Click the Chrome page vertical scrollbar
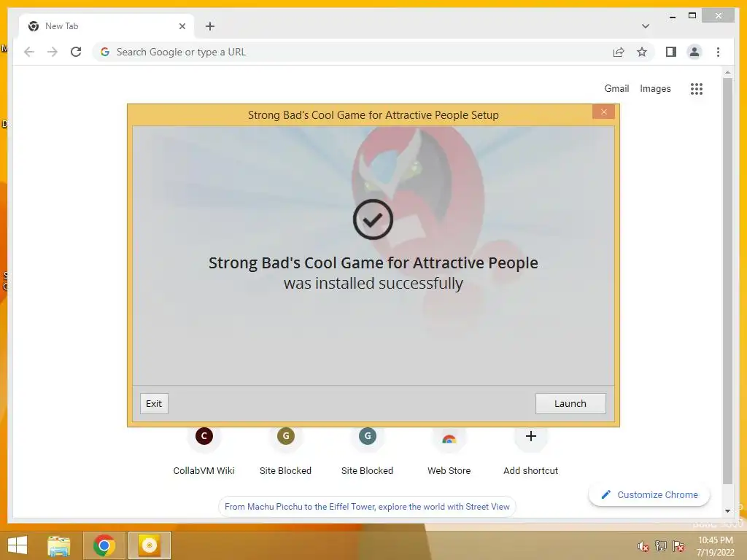This screenshot has width=747, height=560. [727, 281]
